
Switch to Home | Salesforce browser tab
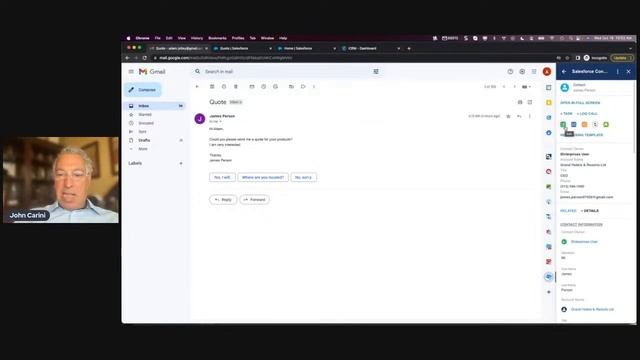(x=307, y=48)
